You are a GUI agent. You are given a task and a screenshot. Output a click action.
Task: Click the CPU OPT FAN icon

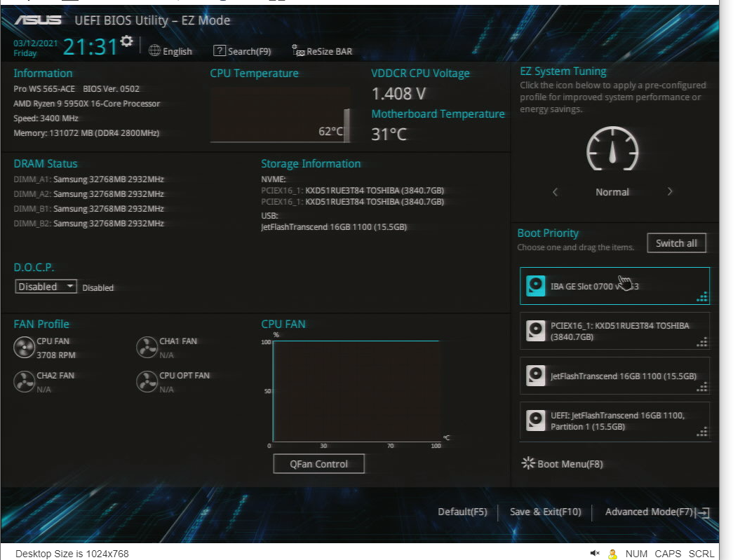pyautogui.click(x=147, y=382)
